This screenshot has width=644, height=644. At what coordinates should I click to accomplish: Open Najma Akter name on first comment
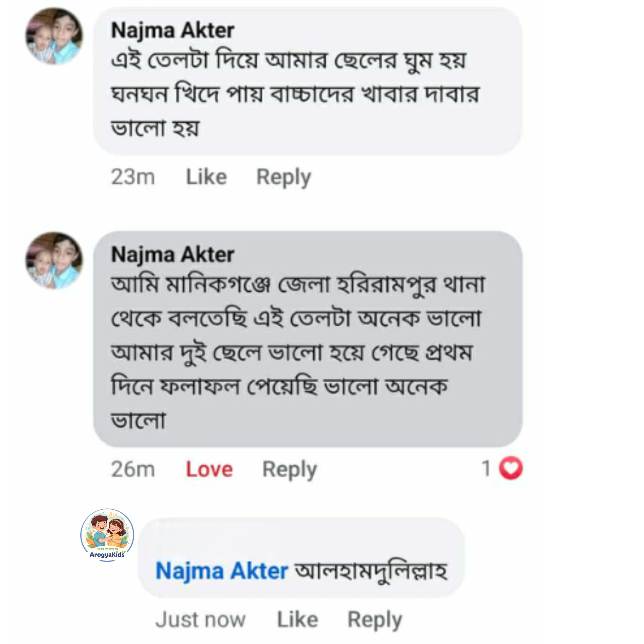(x=172, y=31)
